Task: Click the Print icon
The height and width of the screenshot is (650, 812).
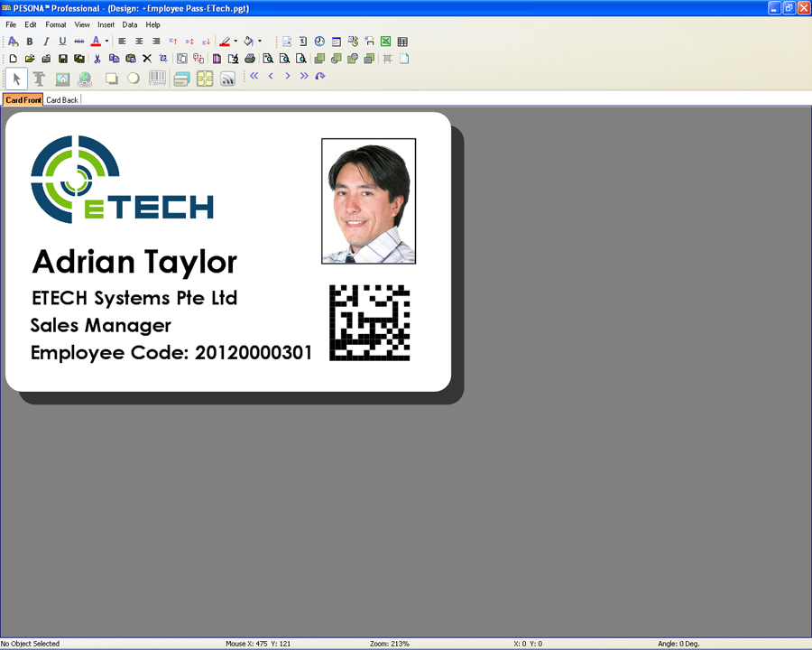Action: pos(250,59)
